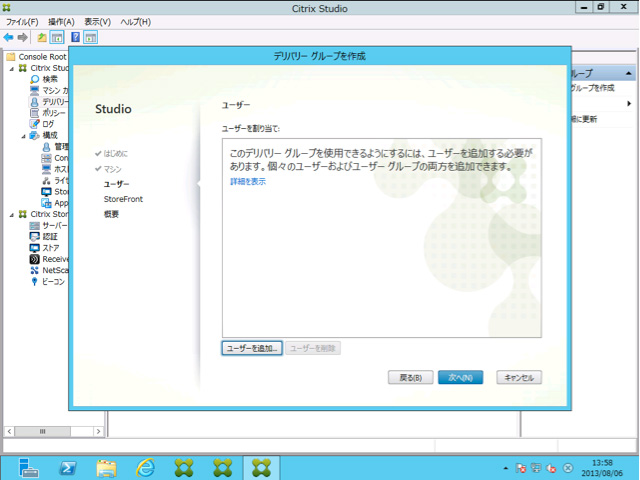Collapse the Citrix Studio tree node
Image resolution: width=640 pixels, height=480 pixels.
(12, 69)
